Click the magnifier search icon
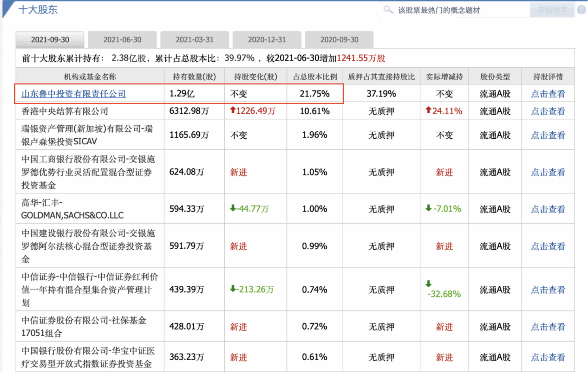Image resolution: width=588 pixels, height=372 pixels. pos(388,10)
